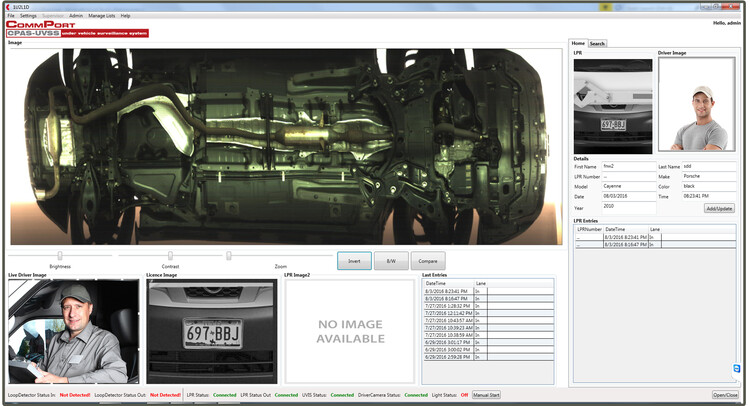This screenshot has width=750, height=406.
Task: Click the Date field showing 08/03/2016
Action: click(629, 197)
